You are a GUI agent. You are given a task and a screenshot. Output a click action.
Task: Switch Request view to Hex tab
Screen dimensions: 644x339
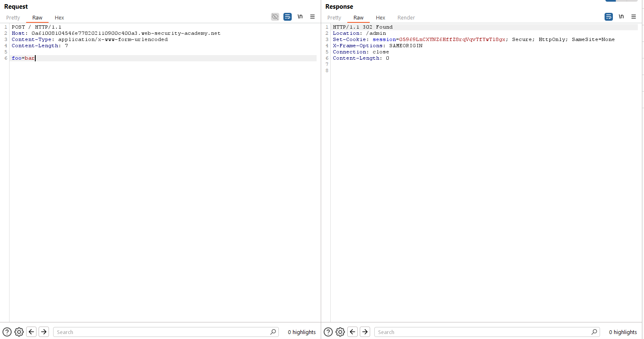coord(59,18)
